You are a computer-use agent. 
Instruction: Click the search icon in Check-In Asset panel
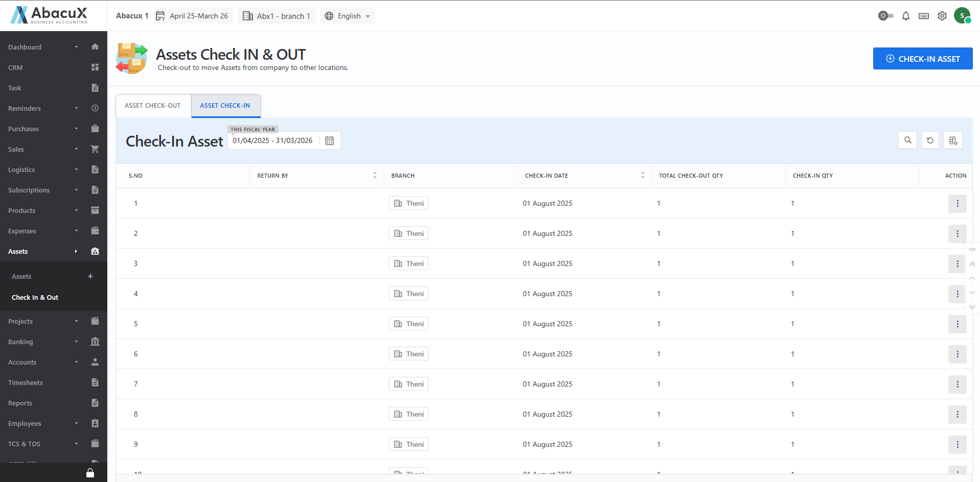(x=907, y=140)
